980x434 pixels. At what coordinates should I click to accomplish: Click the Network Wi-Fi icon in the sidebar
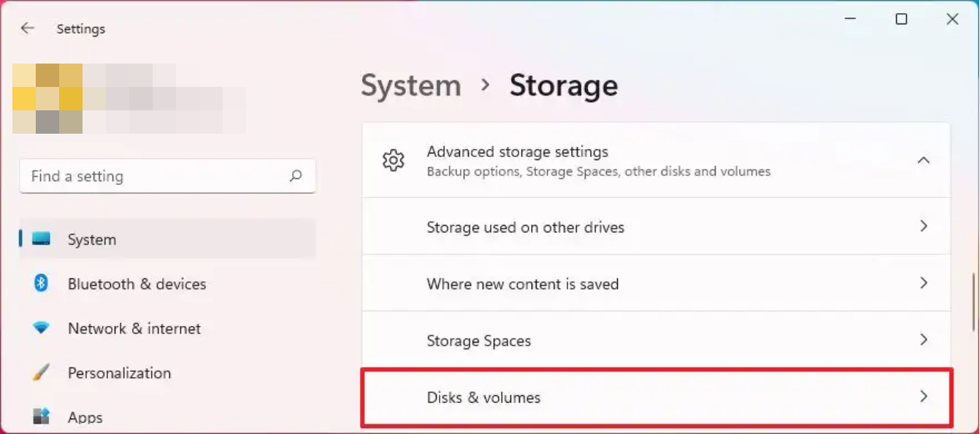tap(42, 328)
